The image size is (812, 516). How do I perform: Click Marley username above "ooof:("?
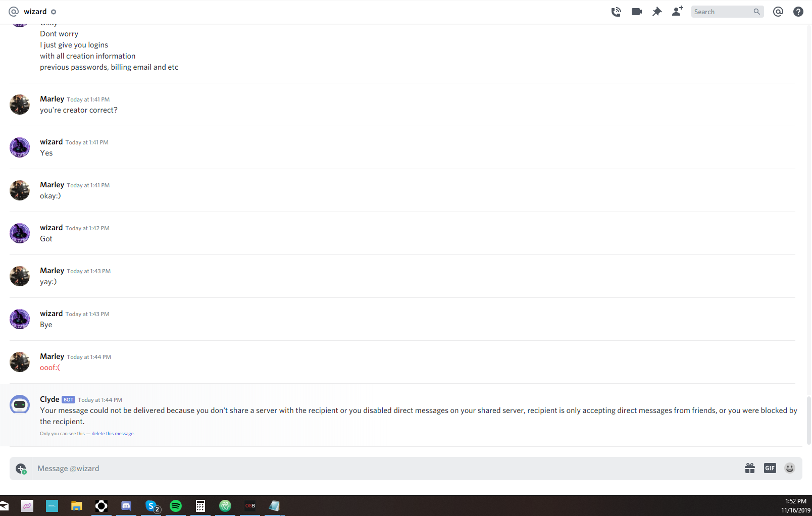click(52, 356)
